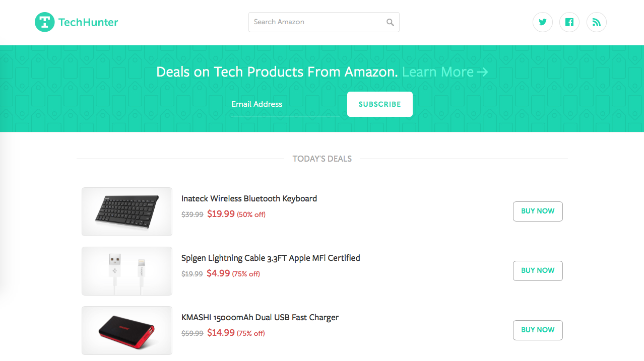Open the TechHunter Twitter page
The image size is (644, 361).
pos(543,22)
